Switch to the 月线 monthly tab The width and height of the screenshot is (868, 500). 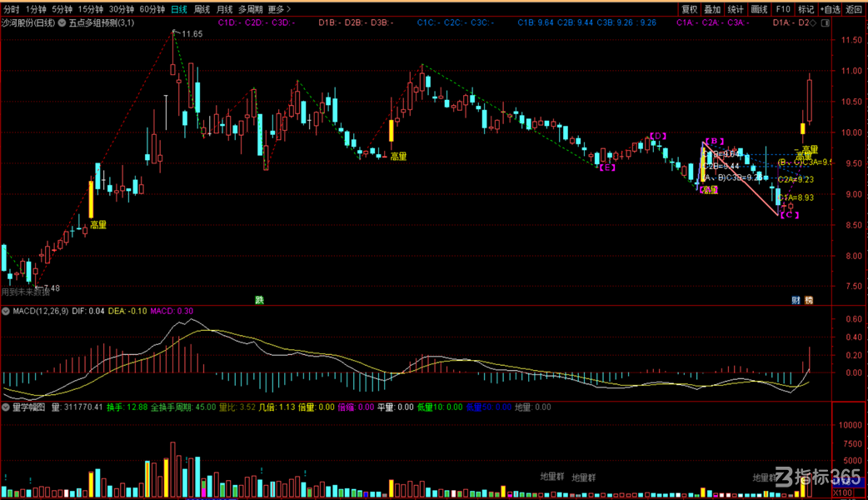click(224, 9)
